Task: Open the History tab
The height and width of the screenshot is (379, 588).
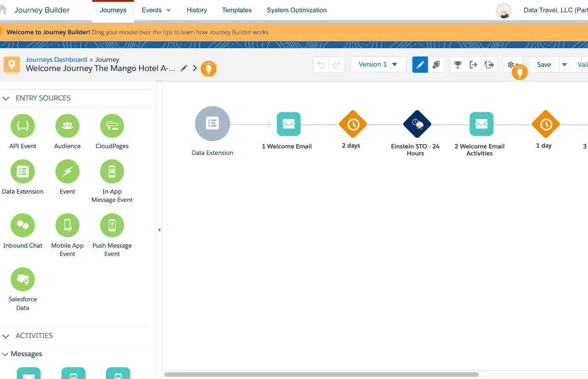Action: click(x=197, y=10)
